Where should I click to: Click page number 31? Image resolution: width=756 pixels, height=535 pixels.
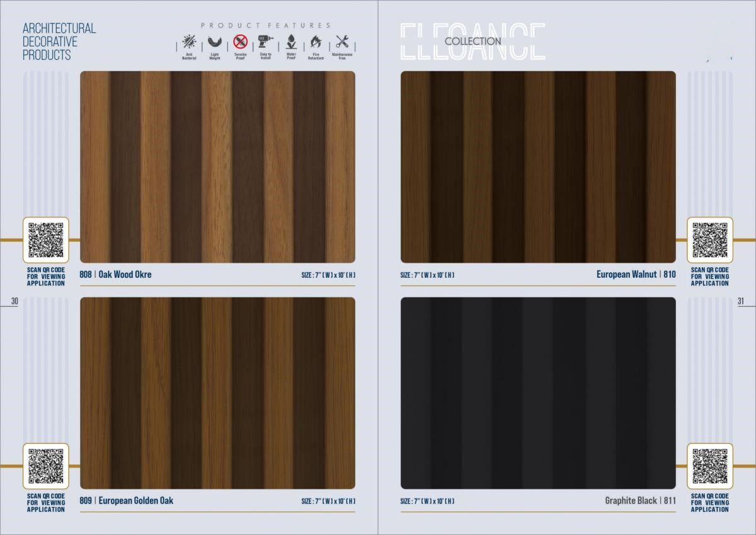click(741, 302)
